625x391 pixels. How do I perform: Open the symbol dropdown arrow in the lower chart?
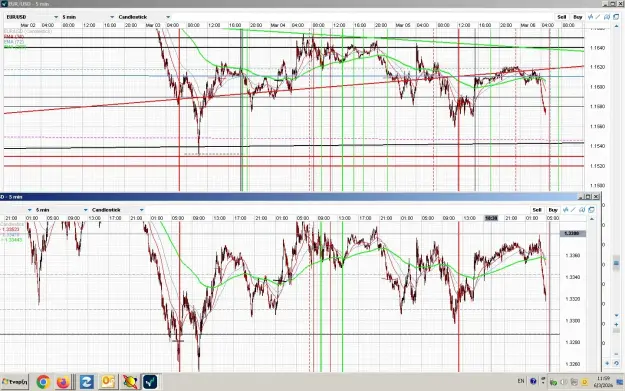click(29, 210)
